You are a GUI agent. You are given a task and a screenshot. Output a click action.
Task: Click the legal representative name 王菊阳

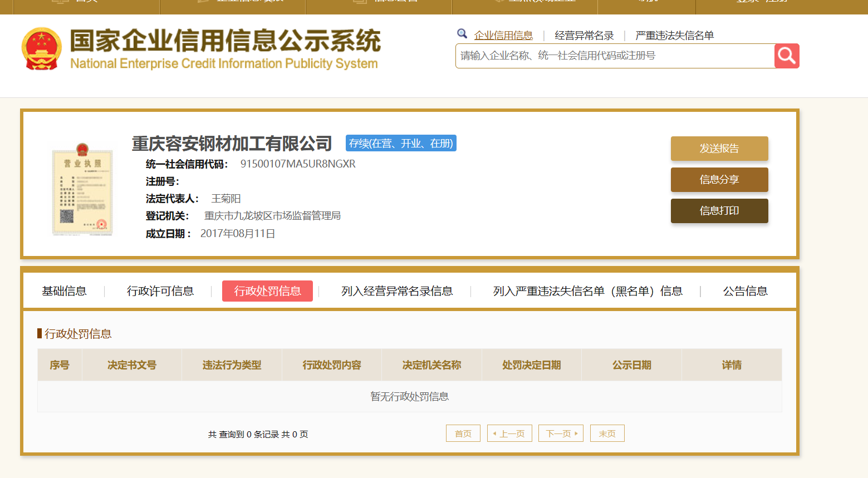[x=226, y=199]
